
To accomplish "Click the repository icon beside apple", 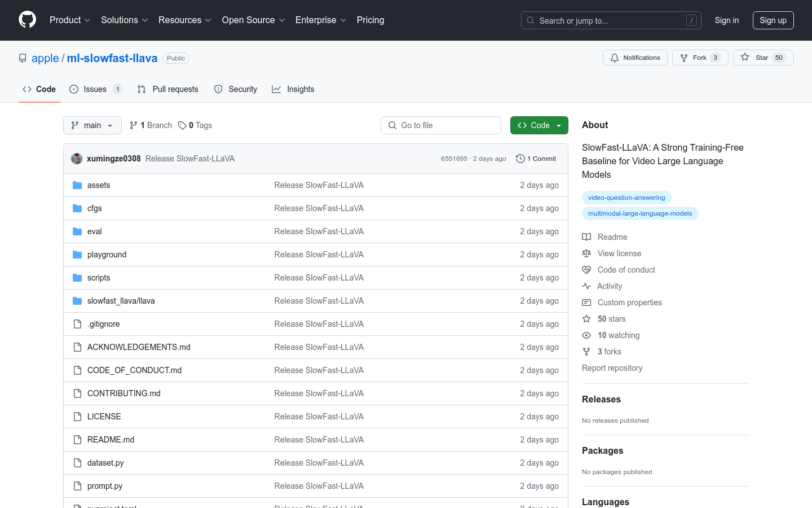I will pyautogui.click(x=23, y=58).
